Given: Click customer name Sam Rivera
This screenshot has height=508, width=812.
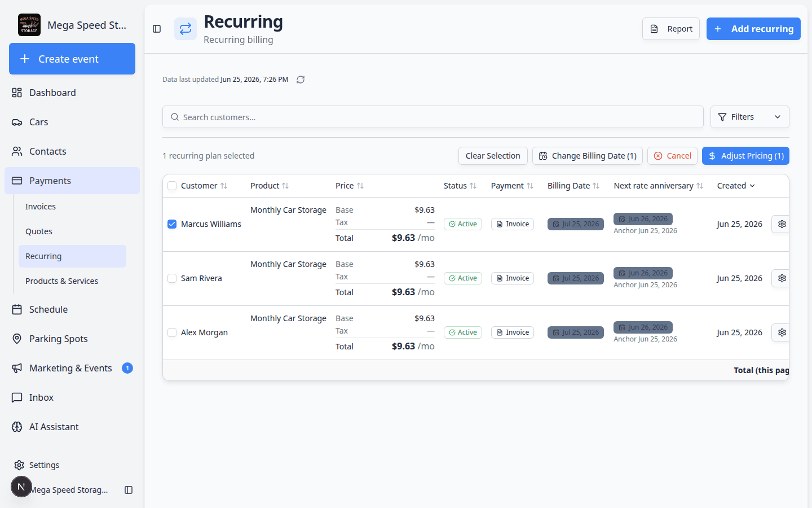Looking at the screenshot, I should (x=201, y=278).
